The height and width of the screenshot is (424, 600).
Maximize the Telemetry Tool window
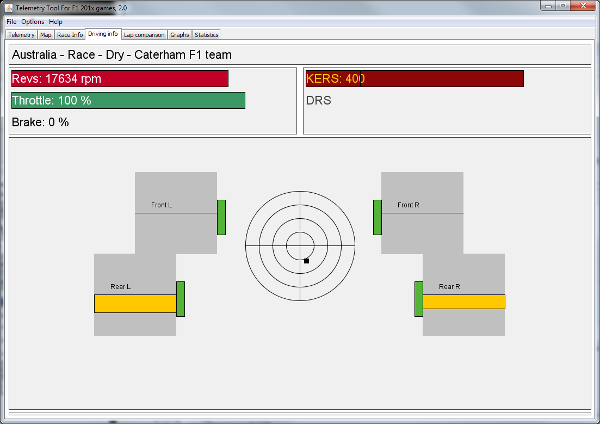563,6
